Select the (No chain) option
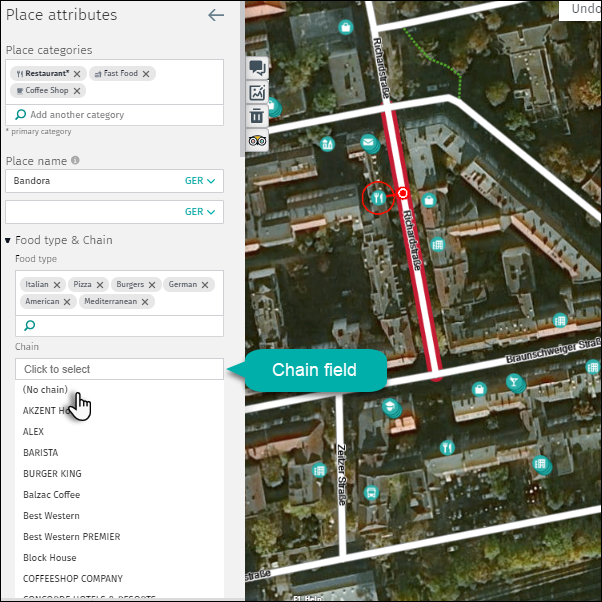The height and width of the screenshot is (602, 602). click(x=45, y=390)
